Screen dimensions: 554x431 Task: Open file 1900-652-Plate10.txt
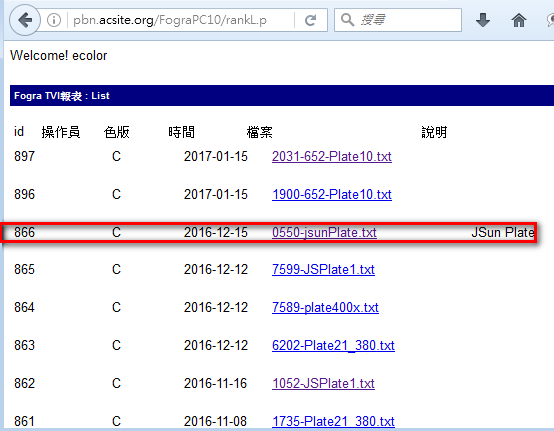click(331, 194)
